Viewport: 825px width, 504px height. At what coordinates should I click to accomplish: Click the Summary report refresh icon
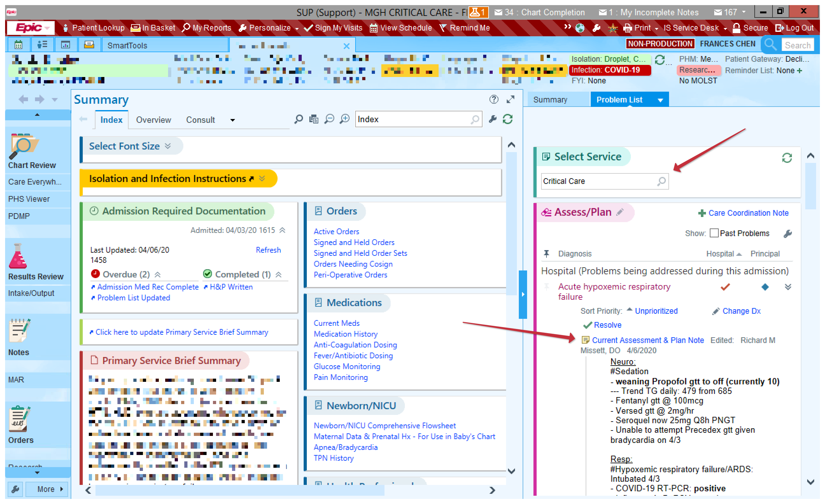click(508, 119)
